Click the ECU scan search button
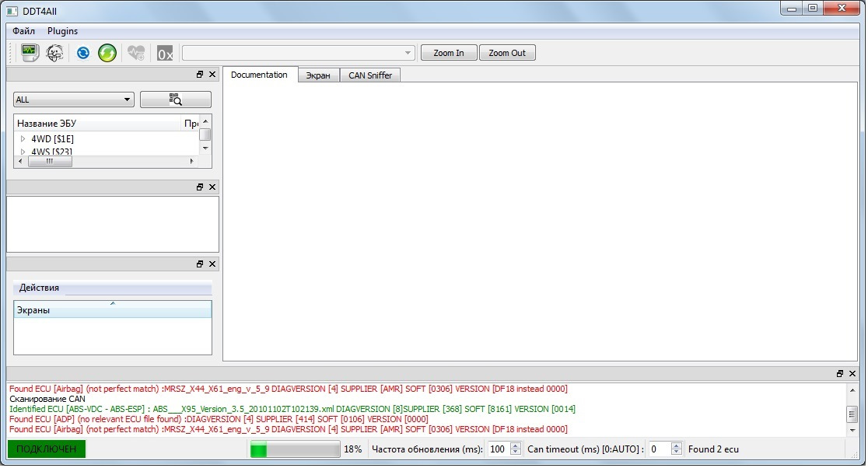The height and width of the screenshot is (468, 868). tap(175, 100)
